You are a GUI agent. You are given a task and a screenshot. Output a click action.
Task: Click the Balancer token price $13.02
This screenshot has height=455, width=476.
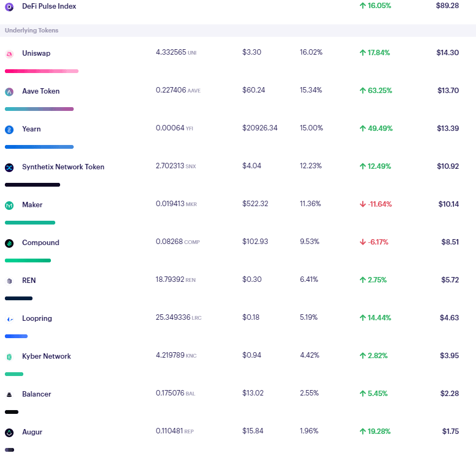(253, 393)
